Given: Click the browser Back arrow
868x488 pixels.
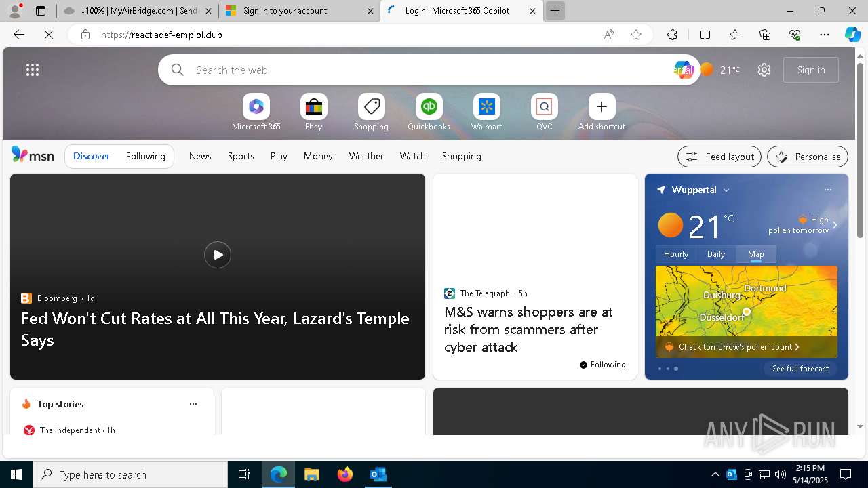Looking at the screenshot, I should coord(19,35).
